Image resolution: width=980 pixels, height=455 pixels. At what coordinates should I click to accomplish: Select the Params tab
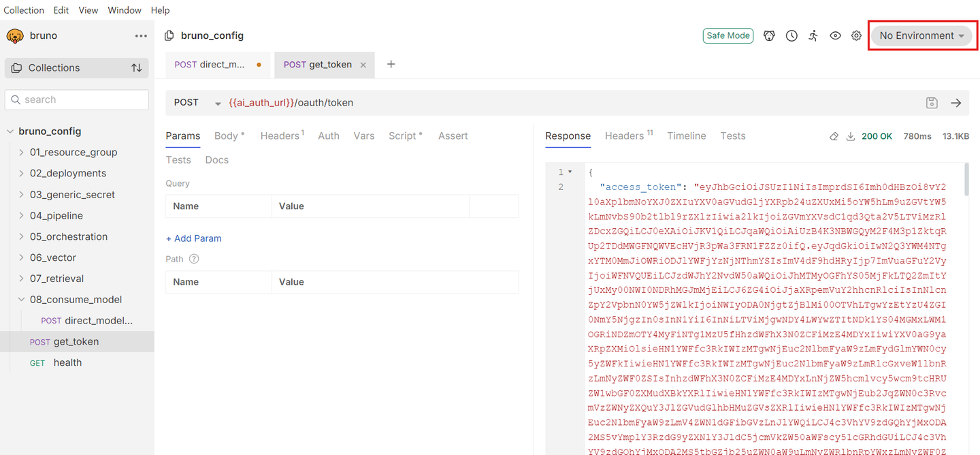183,136
